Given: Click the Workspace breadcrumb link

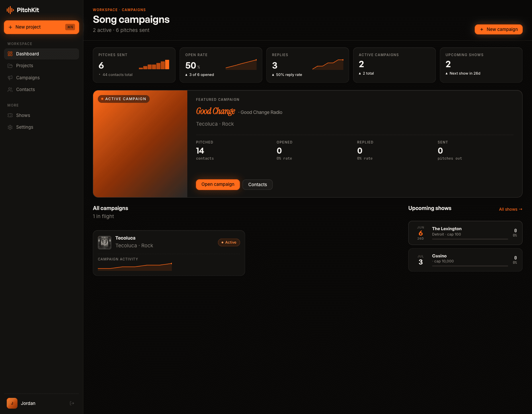Looking at the screenshot, I should pos(105,10).
